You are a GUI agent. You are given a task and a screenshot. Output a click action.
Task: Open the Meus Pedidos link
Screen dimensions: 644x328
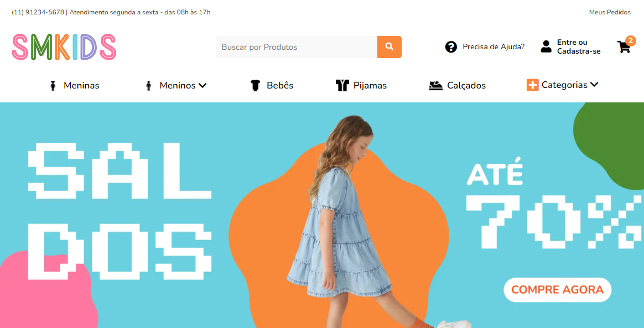[610, 12]
